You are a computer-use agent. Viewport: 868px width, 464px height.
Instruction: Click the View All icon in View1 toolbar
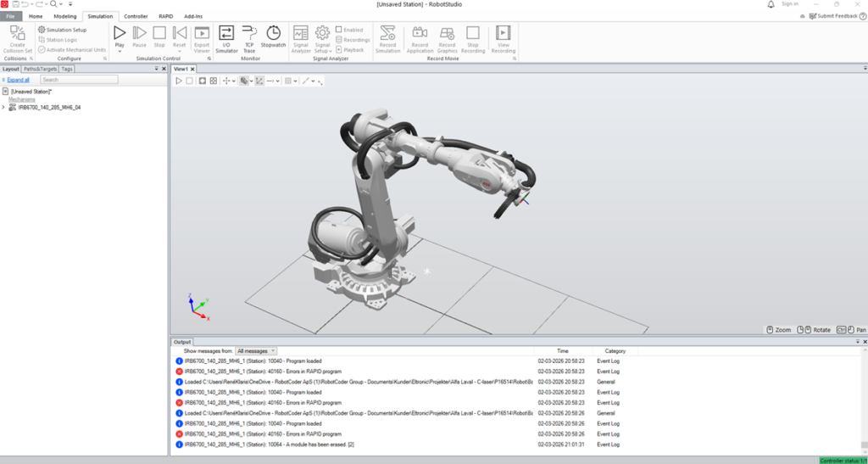point(203,81)
